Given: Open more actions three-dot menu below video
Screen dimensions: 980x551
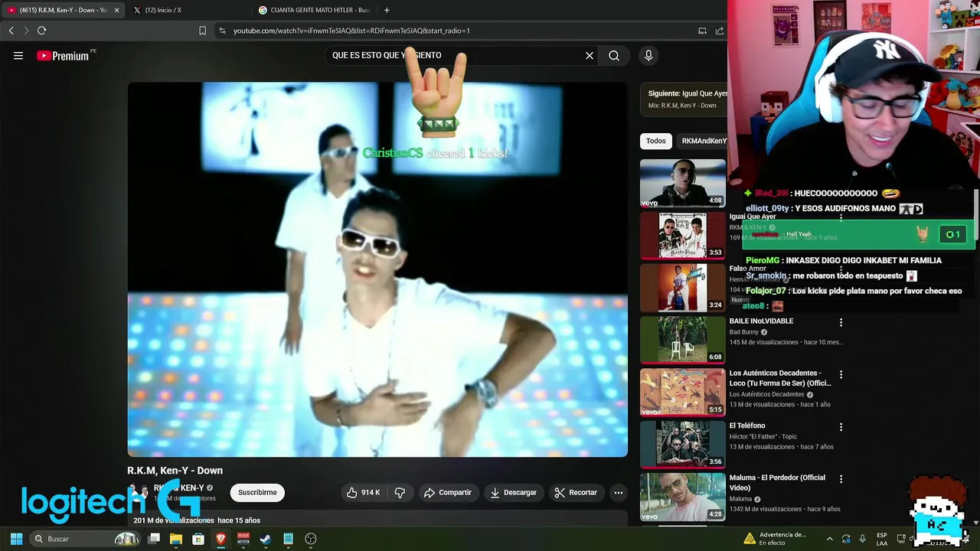Looking at the screenshot, I should click(x=619, y=493).
